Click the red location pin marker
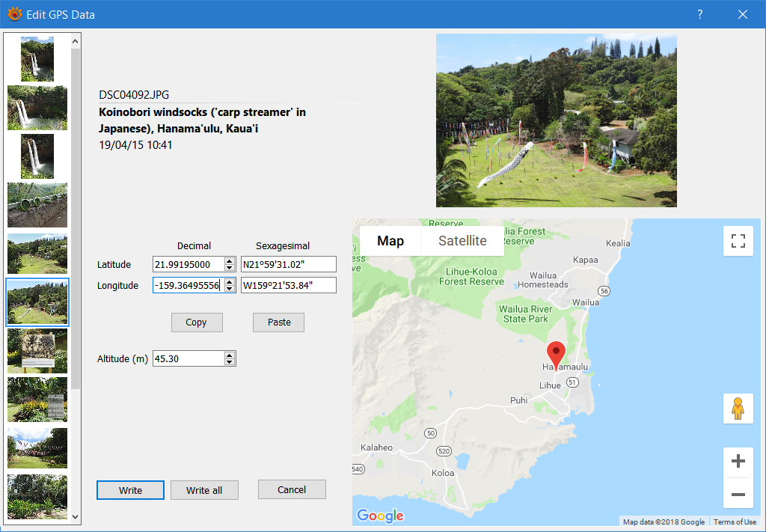Viewport: 766px width, 532px height. pos(555,354)
